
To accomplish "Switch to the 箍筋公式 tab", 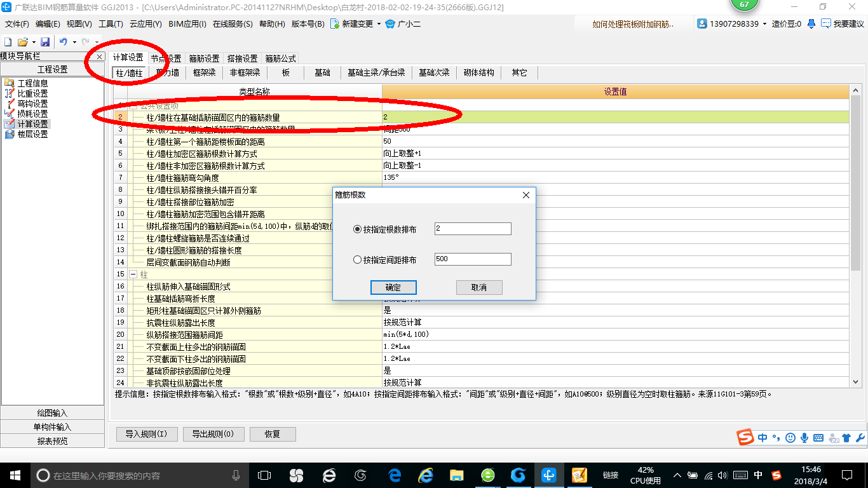I will coord(280,58).
